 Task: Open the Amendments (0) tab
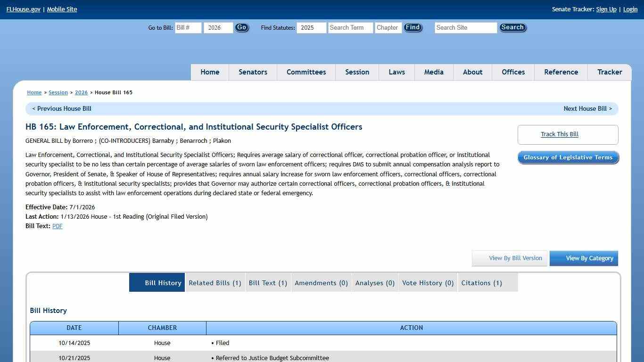[321, 283]
